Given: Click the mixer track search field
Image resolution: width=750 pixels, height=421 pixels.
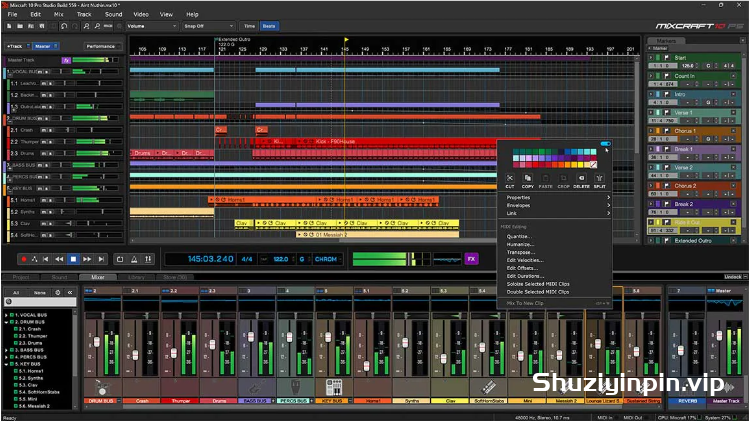Looking at the screenshot, I should click(40, 302).
